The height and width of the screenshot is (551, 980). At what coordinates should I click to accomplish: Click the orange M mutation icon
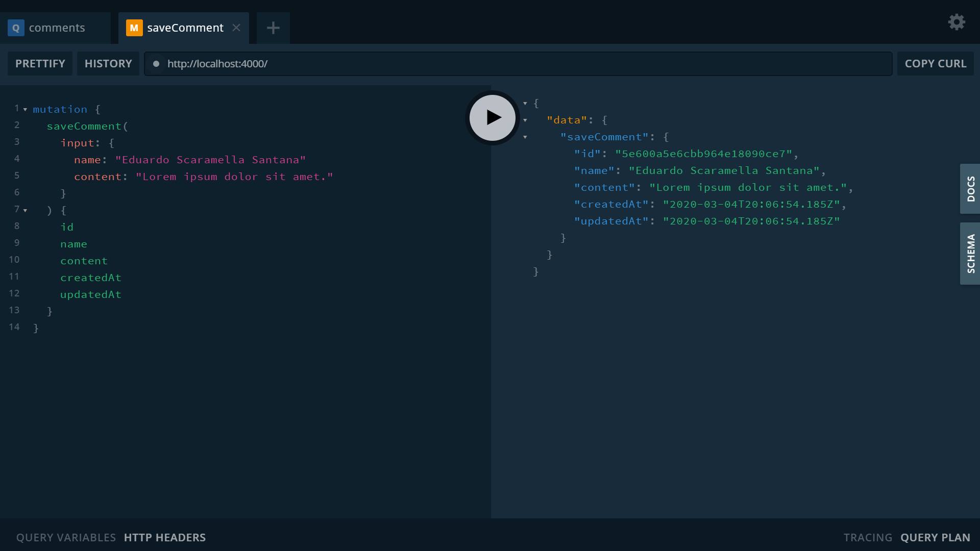[134, 28]
